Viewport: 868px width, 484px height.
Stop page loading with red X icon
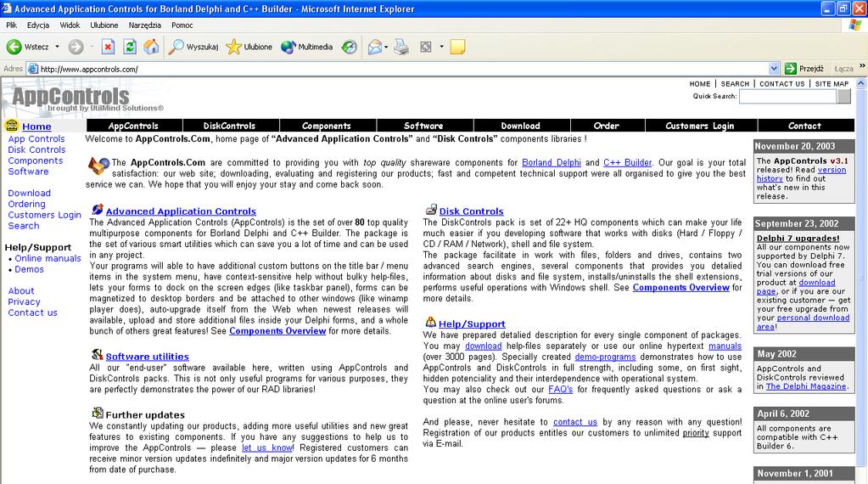108,47
